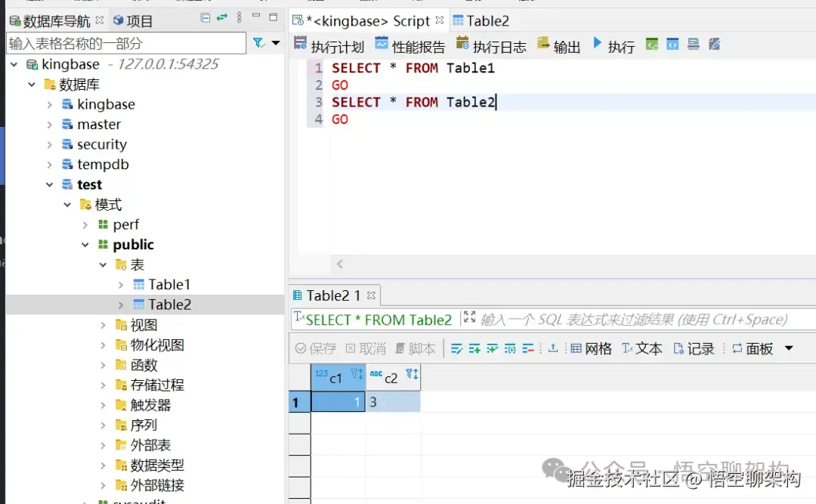This screenshot has height=504, width=816.
Task: Switch results to 文本 text view
Action: [641, 348]
